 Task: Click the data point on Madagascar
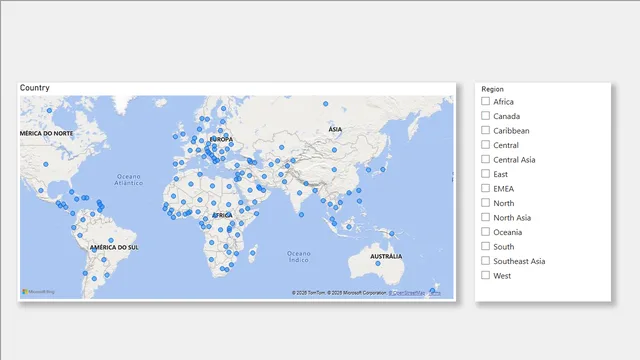point(253,253)
